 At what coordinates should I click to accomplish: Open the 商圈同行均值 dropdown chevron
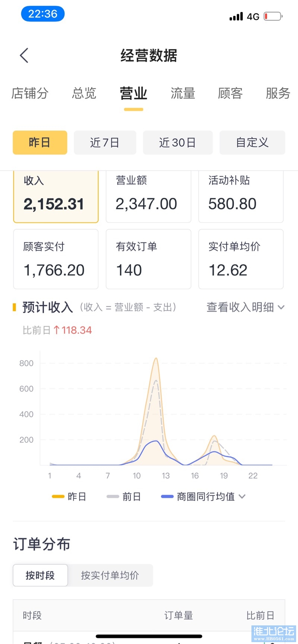[x=242, y=497]
